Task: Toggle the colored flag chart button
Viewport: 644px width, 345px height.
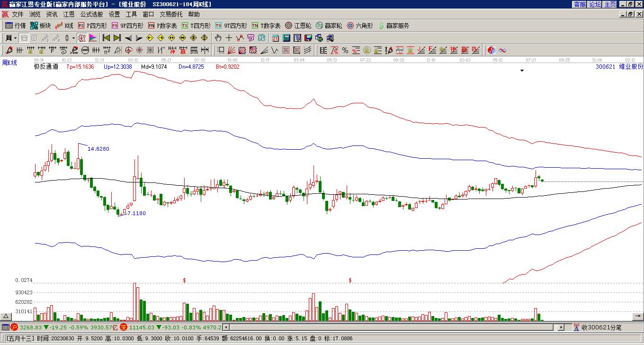Action: 93,38
